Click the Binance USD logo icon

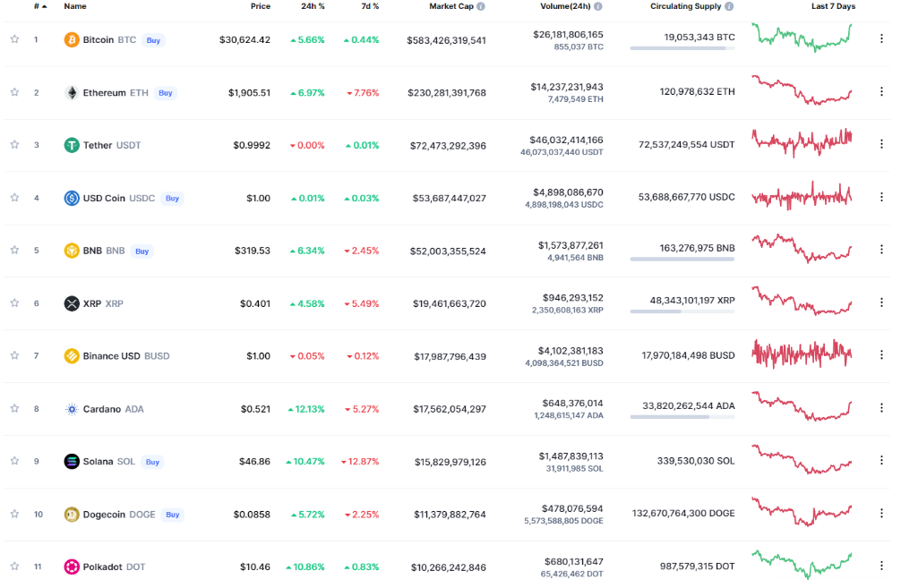[72, 356]
